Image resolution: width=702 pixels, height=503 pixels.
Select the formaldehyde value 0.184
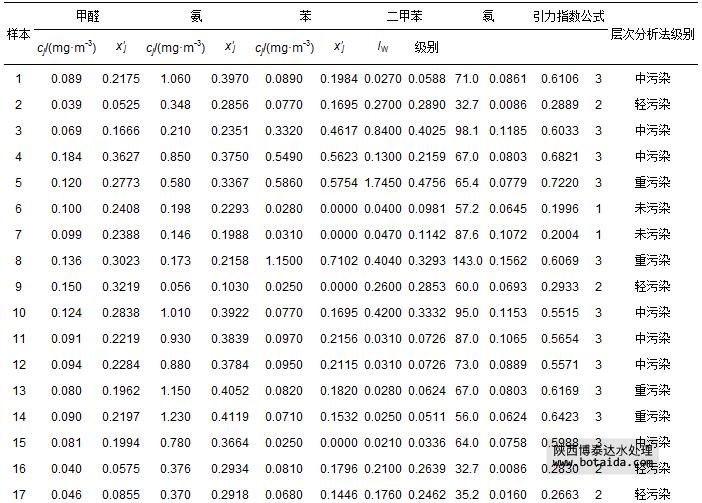69,156
